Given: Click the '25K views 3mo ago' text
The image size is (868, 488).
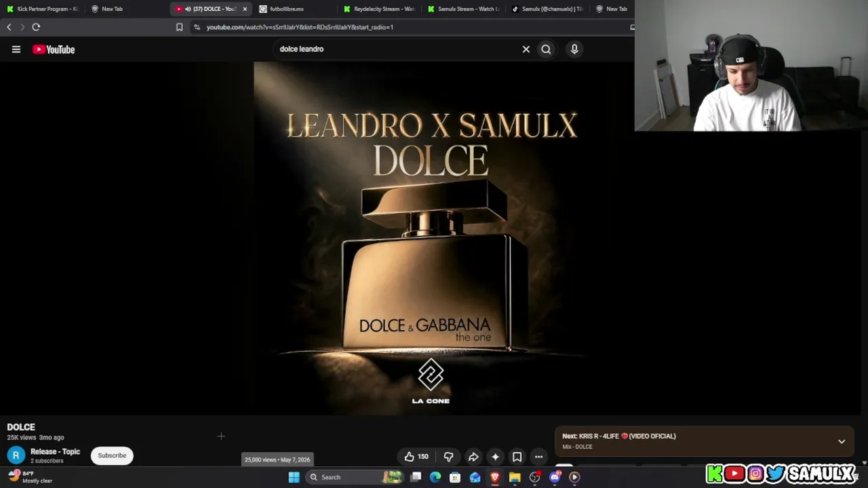Looking at the screenshot, I should (35, 438).
